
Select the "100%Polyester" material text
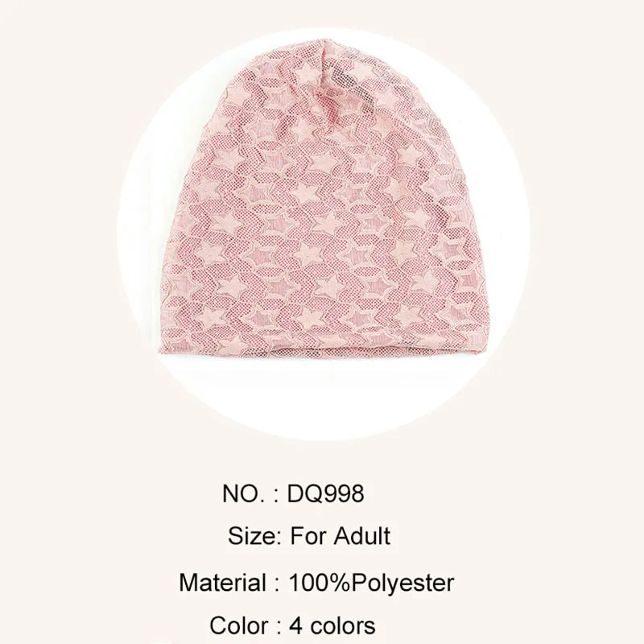coord(372,583)
